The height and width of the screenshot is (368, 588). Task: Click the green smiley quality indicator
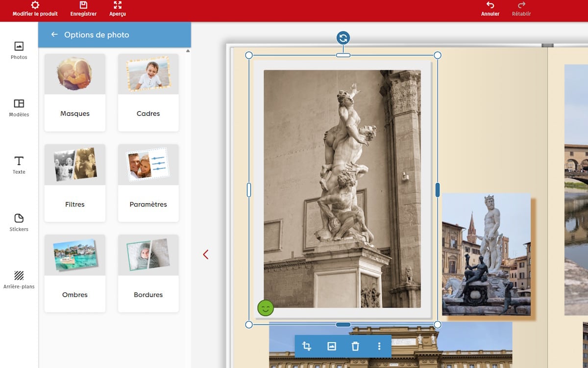266,308
